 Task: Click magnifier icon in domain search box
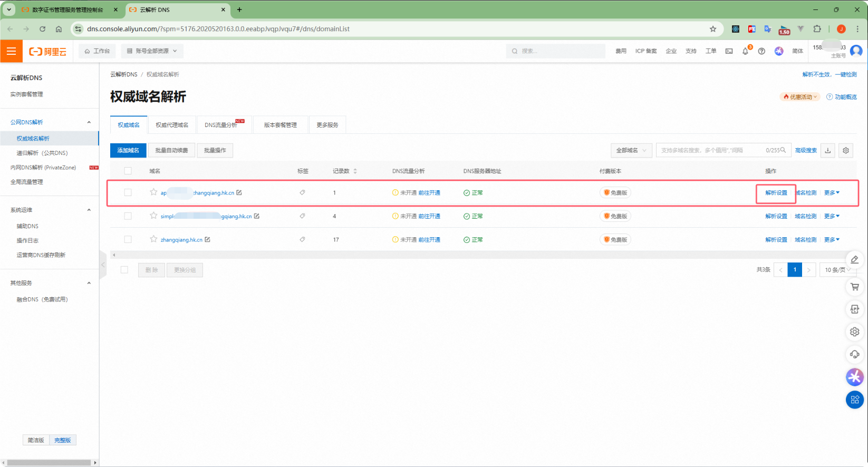click(x=783, y=150)
